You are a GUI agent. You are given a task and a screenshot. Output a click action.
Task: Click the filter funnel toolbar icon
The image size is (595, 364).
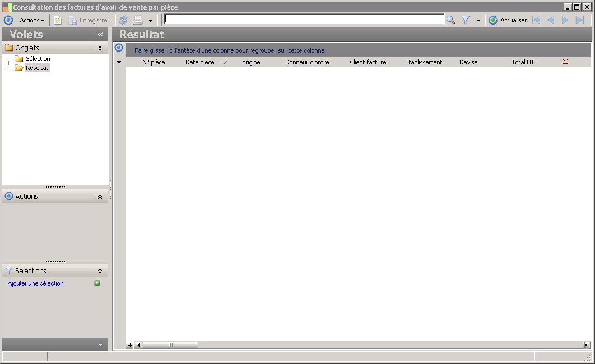click(x=466, y=20)
